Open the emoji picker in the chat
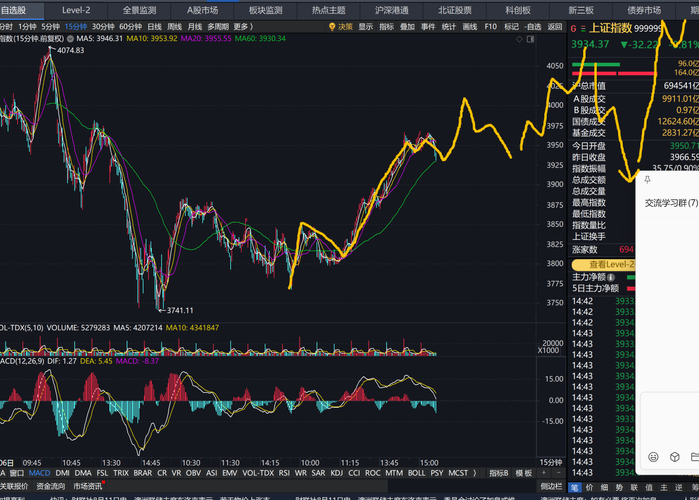 (x=653, y=457)
